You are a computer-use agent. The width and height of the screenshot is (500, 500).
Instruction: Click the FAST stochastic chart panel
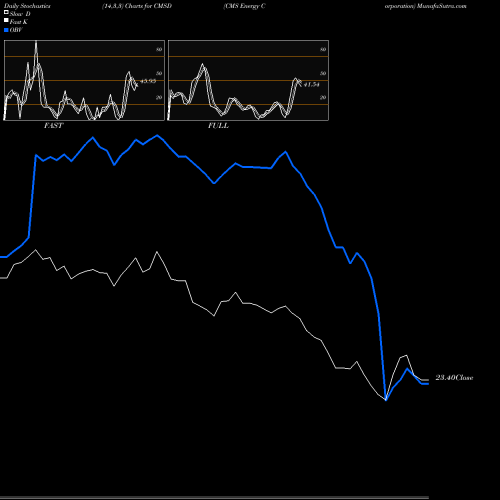[84, 80]
